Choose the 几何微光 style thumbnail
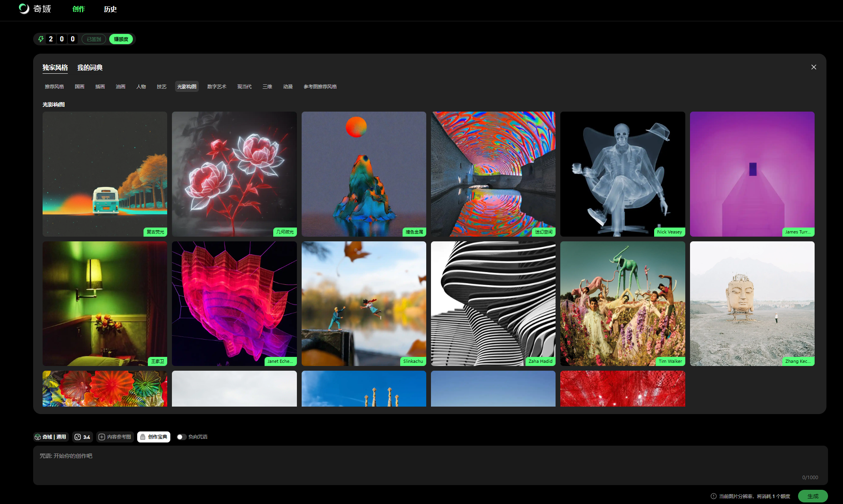Image resolution: width=843 pixels, height=504 pixels. click(234, 174)
